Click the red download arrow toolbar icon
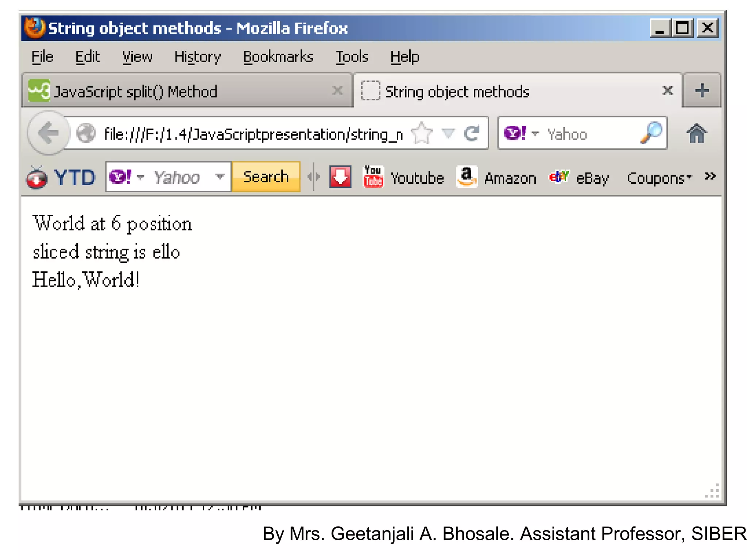This screenshot has height=560, width=747. click(340, 177)
